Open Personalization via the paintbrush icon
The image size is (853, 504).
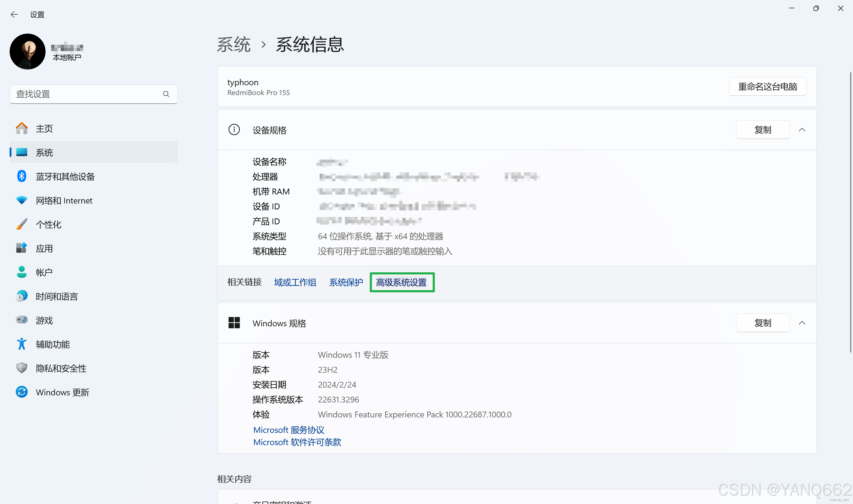coord(21,224)
